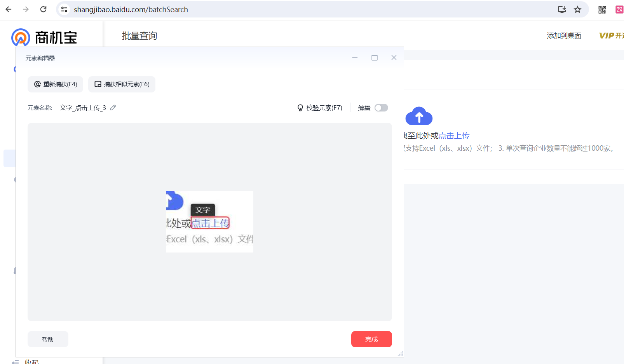Screen dimensions: 624x364
Task: Open site information icon in address bar
Action: 64,9
